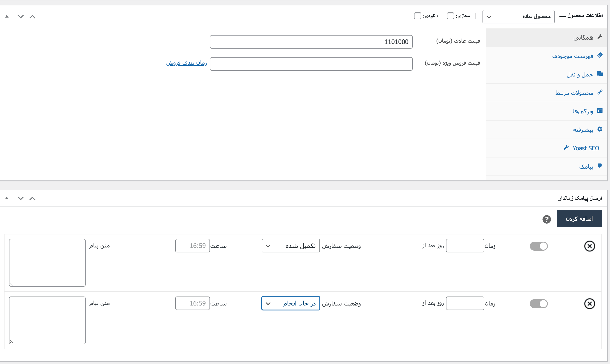Screen dimensions: 610x364
Task: Collapse the product data panel with triangle toggle
Action: click(x=7, y=17)
